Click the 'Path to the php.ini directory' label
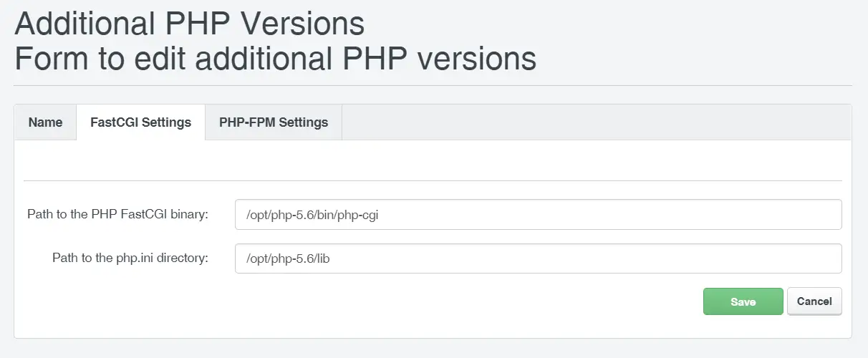 coord(130,258)
